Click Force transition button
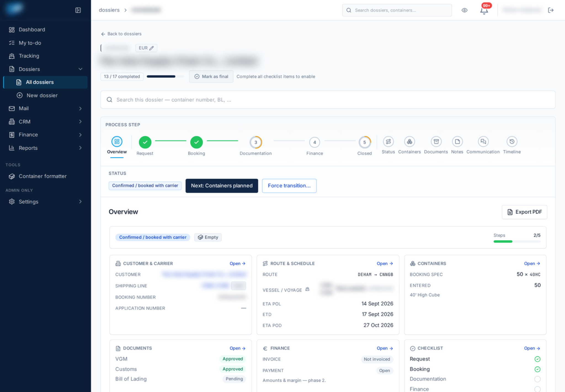The width and height of the screenshot is (565, 392). [x=289, y=186]
